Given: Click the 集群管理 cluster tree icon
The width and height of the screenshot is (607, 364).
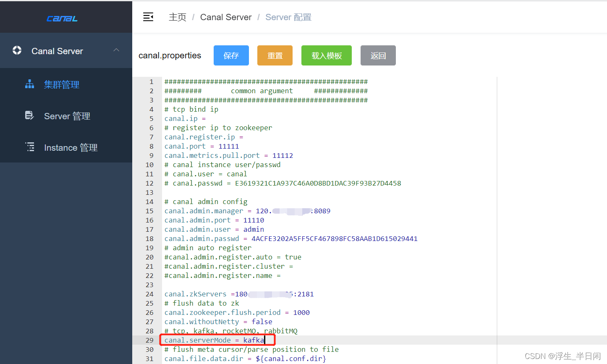Looking at the screenshot, I should pyautogui.click(x=29, y=84).
